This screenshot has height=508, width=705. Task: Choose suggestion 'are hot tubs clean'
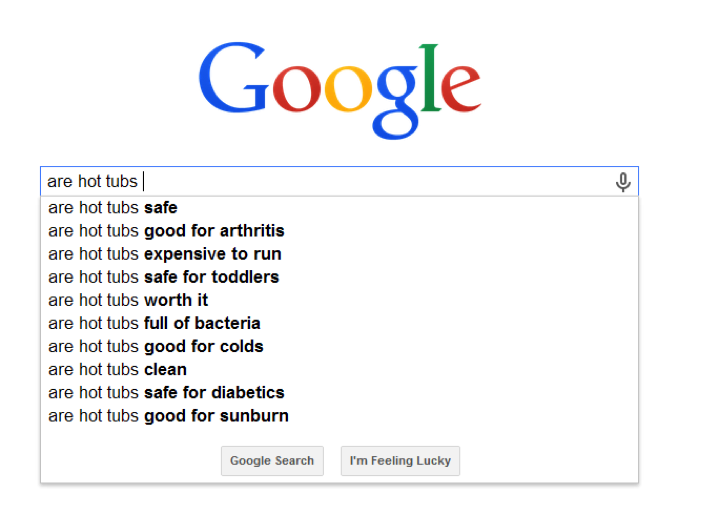(x=339, y=370)
